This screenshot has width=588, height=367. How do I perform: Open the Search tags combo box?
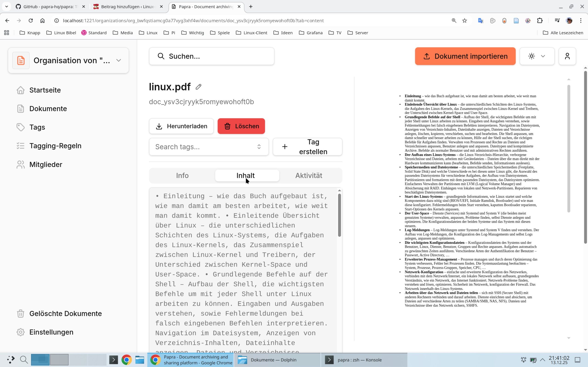click(209, 147)
